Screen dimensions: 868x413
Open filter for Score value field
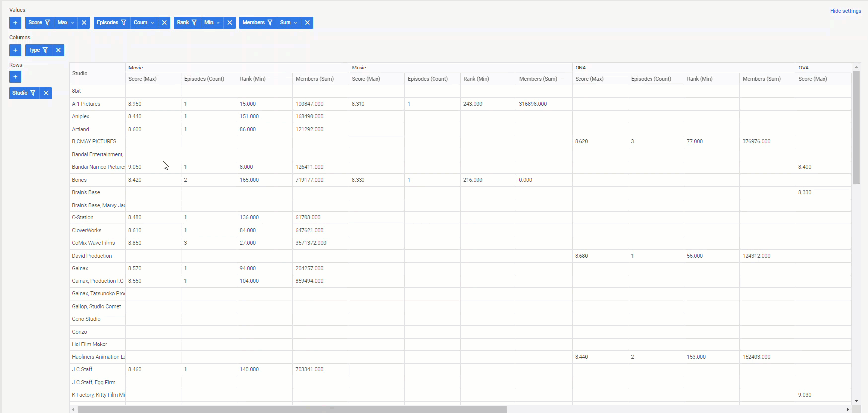tap(47, 23)
